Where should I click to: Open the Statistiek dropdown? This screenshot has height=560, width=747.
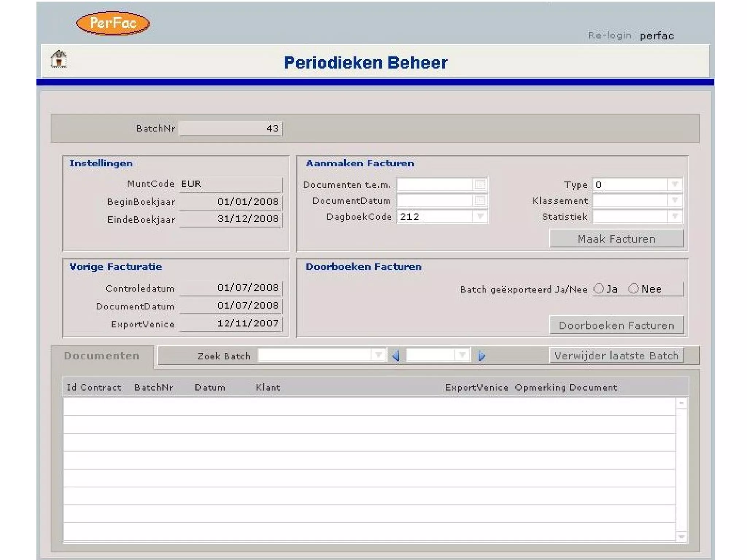(674, 217)
